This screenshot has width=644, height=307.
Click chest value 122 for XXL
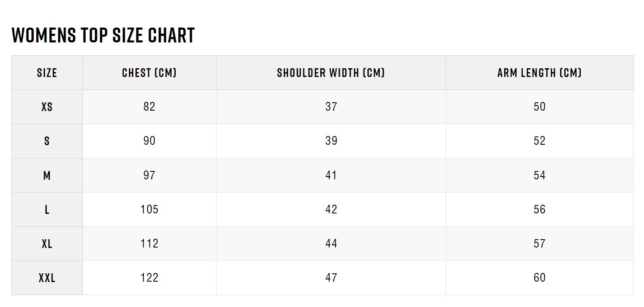149,278
